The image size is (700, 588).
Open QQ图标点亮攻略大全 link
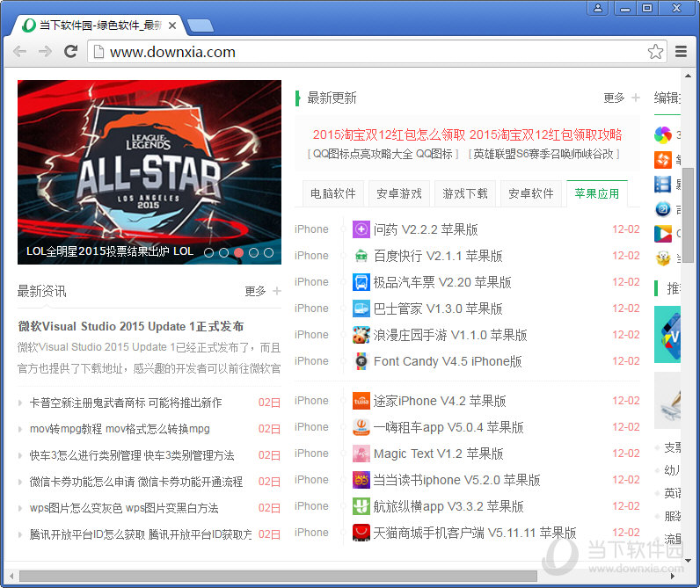click(x=383, y=154)
